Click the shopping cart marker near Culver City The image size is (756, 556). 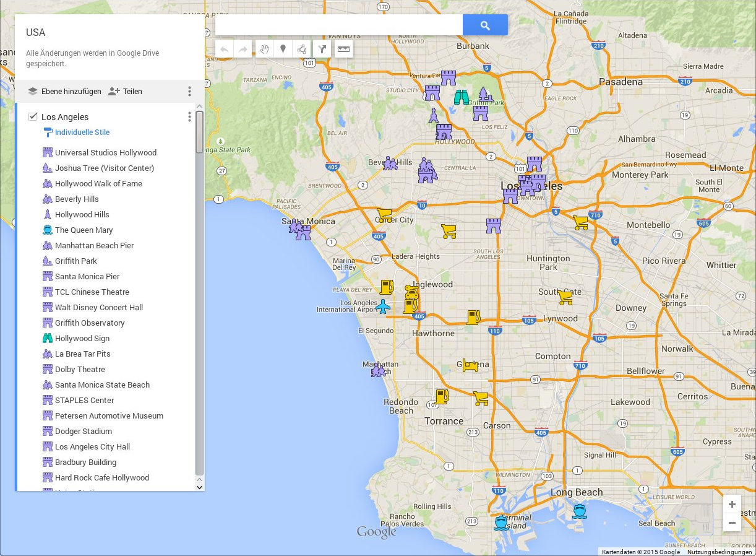(x=384, y=215)
